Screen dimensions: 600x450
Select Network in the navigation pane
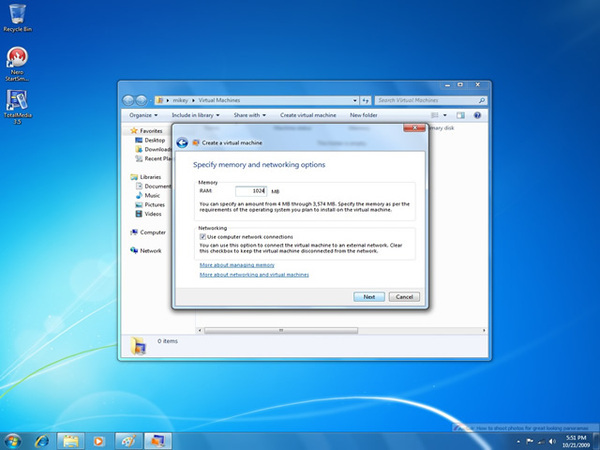click(x=146, y=251)
